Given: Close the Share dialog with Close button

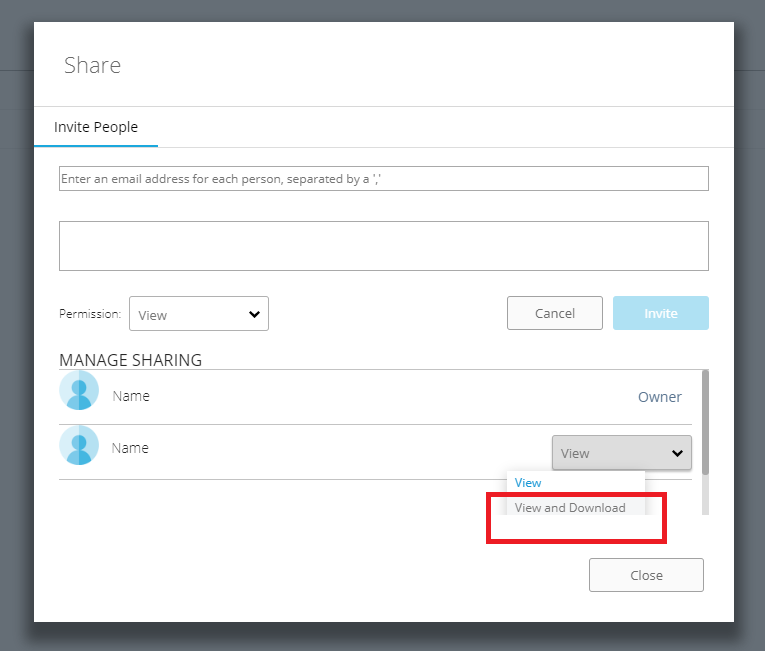Looking at the screenshot, I should 646,575.
